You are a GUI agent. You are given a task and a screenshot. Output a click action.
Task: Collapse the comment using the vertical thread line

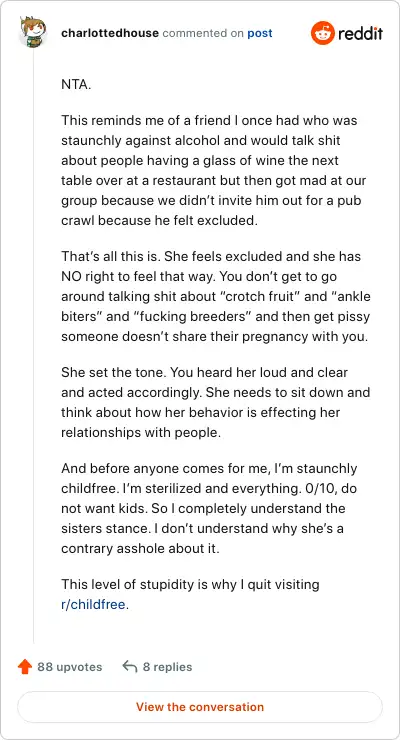point(33,345)
